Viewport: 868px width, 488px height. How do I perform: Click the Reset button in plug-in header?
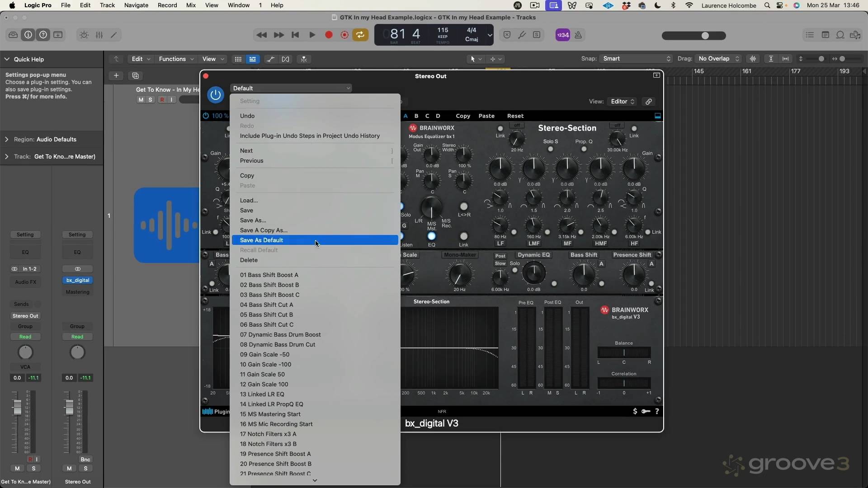(515, 116)
